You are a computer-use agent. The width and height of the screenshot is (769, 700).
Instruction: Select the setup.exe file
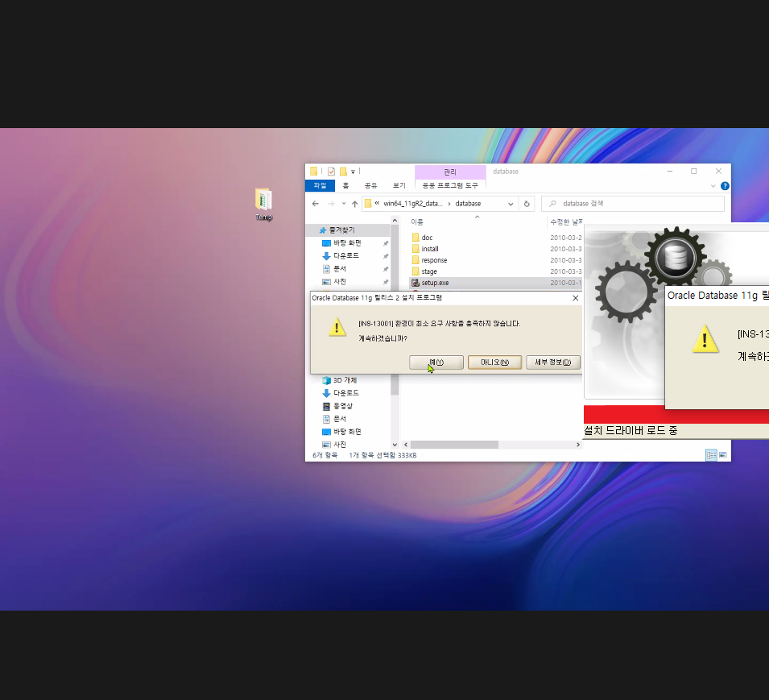tap(435, 283)
